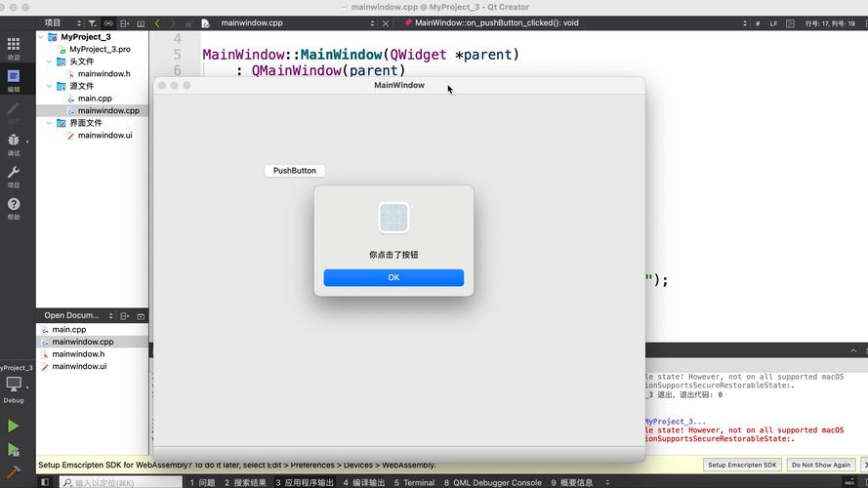Switch to the Terminal output pane
Viewport: 868px width, 488px height.
(x=415, y=482)
